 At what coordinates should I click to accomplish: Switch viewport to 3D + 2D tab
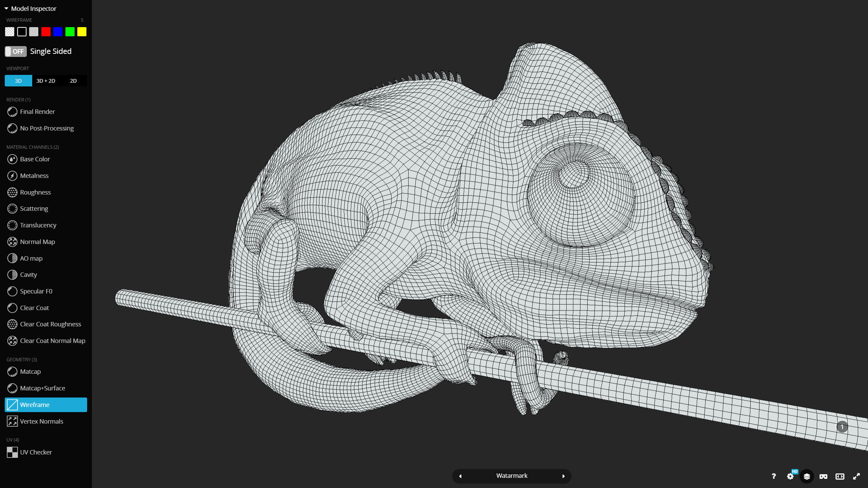click(46, 81)
